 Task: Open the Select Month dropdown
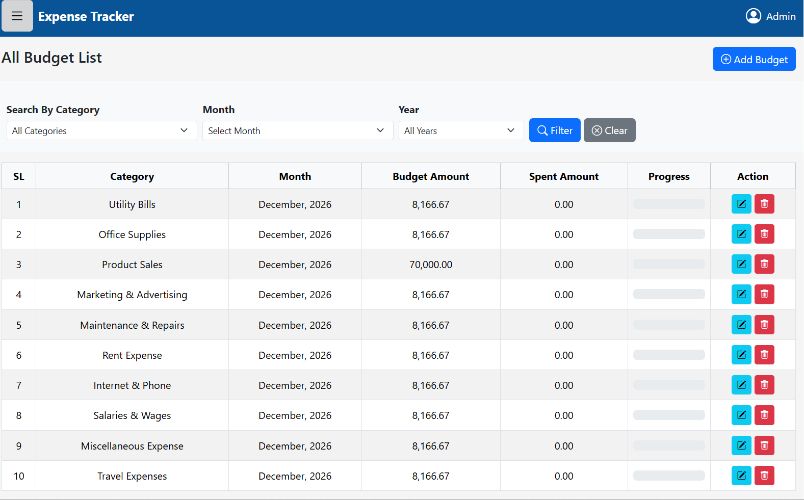coord(295,131)
